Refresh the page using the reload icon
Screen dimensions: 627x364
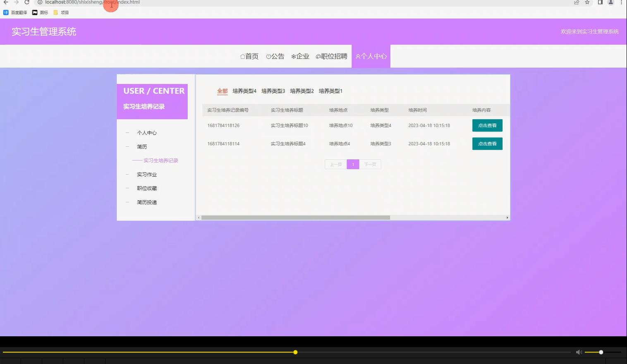[26, 2]
